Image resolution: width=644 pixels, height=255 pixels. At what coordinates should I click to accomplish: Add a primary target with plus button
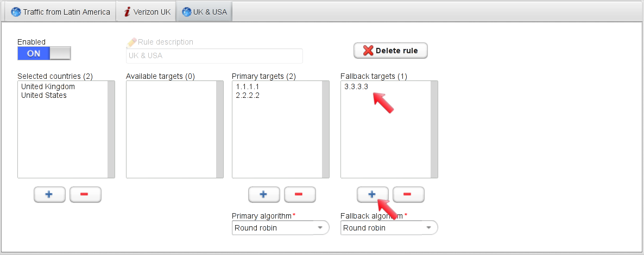pos(264,195)
